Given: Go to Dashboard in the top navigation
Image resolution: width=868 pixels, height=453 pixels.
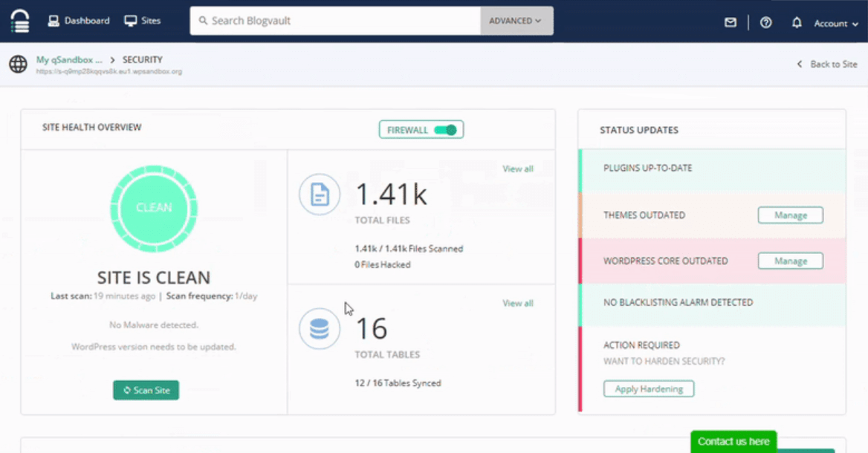Looking at the screenshot, I should coord(79,21).
